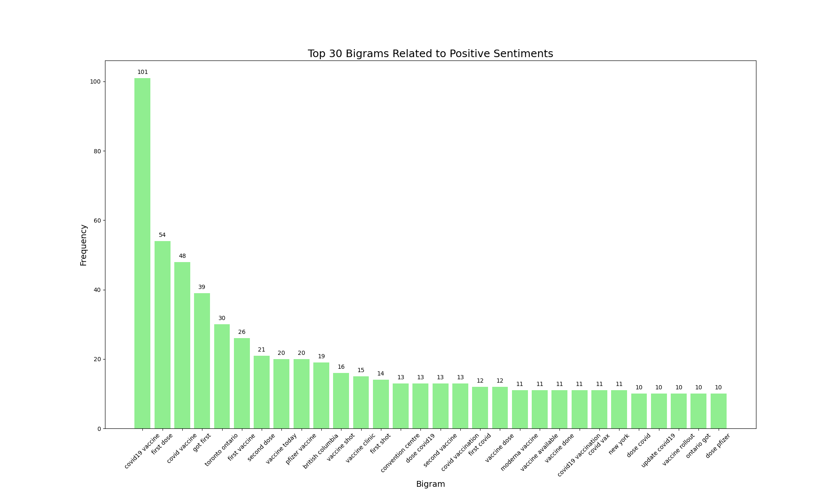Click the Frequency y-axis label
840x504 pixels.
(x=84, y=245)
